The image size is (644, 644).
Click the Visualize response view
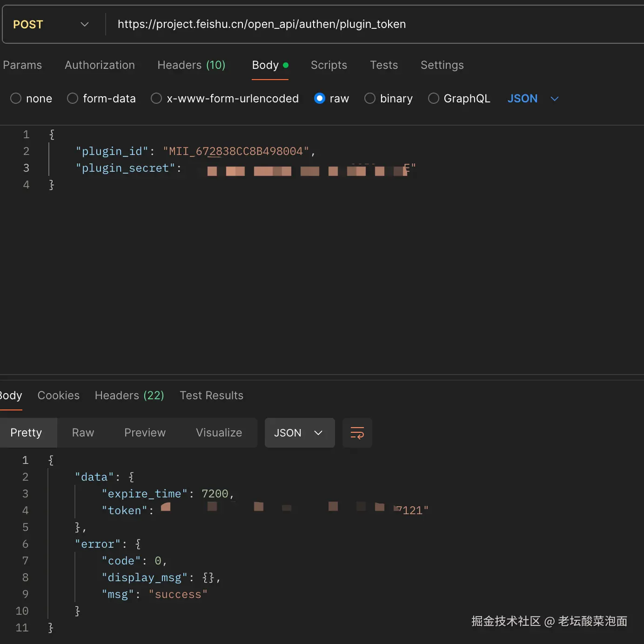click(219, 433)
